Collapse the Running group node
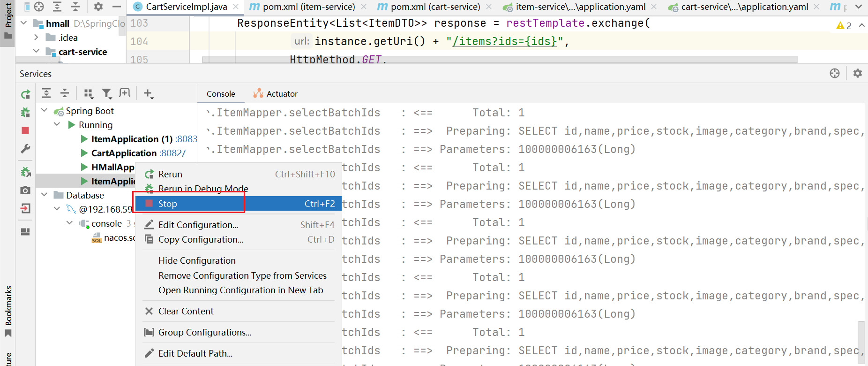 coord(57,124)
